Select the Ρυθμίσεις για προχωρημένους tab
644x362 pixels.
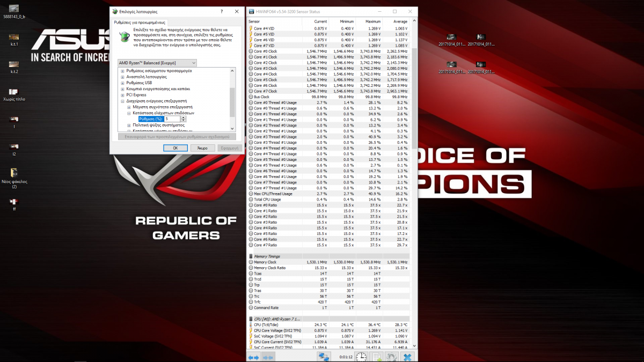tap(140, 23)
